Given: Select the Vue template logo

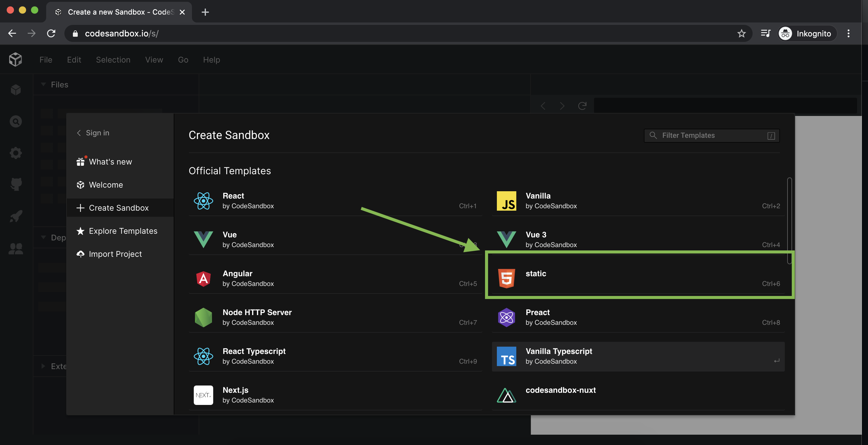Looking at the screenshot, I should [x=203, y=239].
